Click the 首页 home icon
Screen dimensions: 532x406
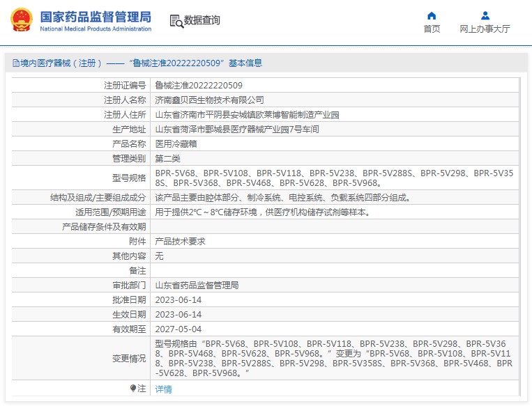432,15
